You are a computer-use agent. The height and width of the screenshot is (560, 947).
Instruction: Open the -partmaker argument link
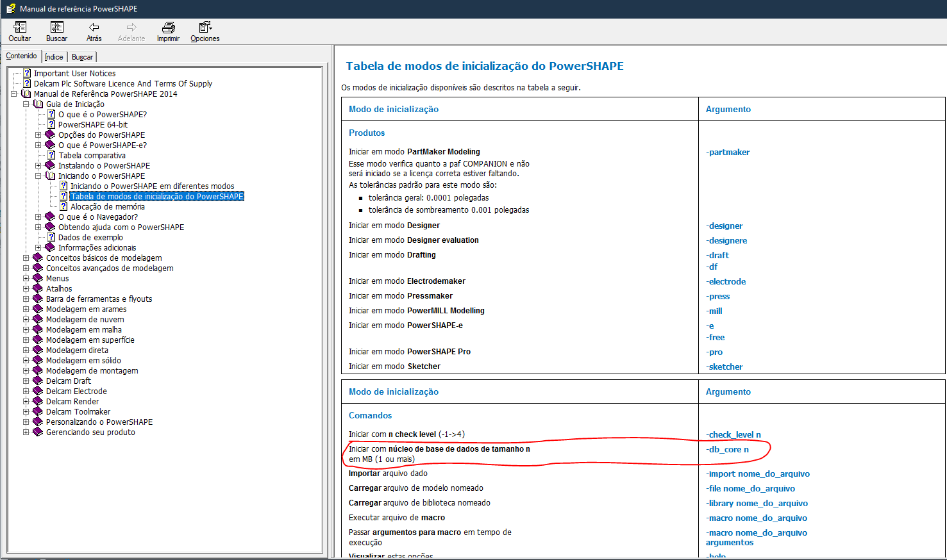[x=727, y=152]
